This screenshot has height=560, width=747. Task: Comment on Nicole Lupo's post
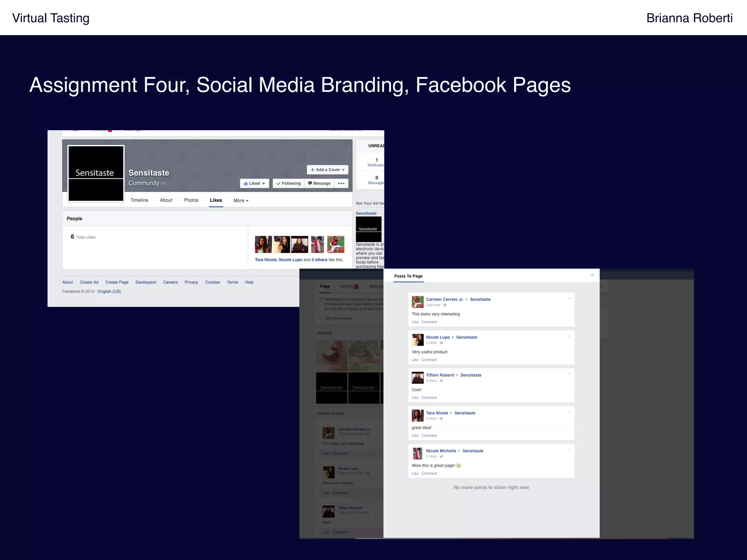coord(429,360)
